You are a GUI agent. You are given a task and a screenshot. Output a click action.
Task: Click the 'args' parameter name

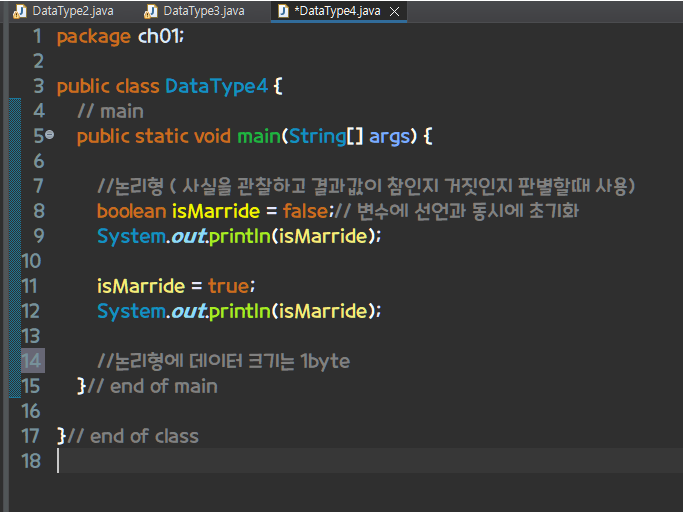pyautogui.click(x=389, y=137)
